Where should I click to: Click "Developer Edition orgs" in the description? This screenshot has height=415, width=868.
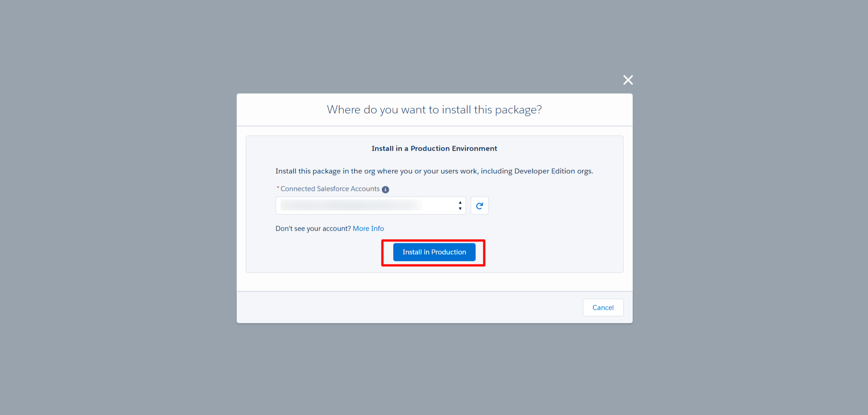pyautogui.click(x=553, y=171)
